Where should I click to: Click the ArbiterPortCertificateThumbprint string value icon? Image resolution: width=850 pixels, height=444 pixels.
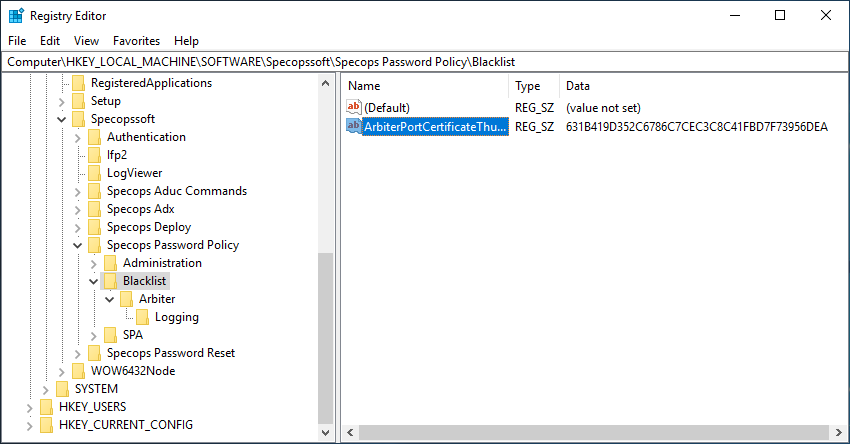click(x=353, y=127)
